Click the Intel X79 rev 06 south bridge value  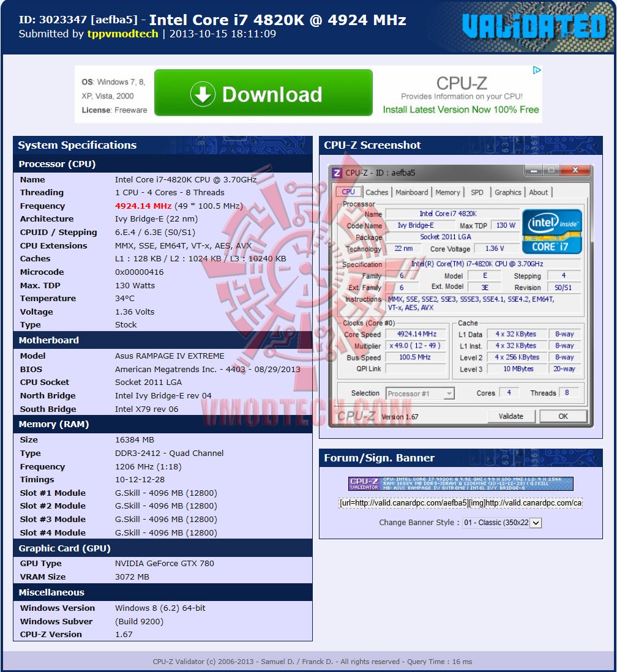(147, 409)
